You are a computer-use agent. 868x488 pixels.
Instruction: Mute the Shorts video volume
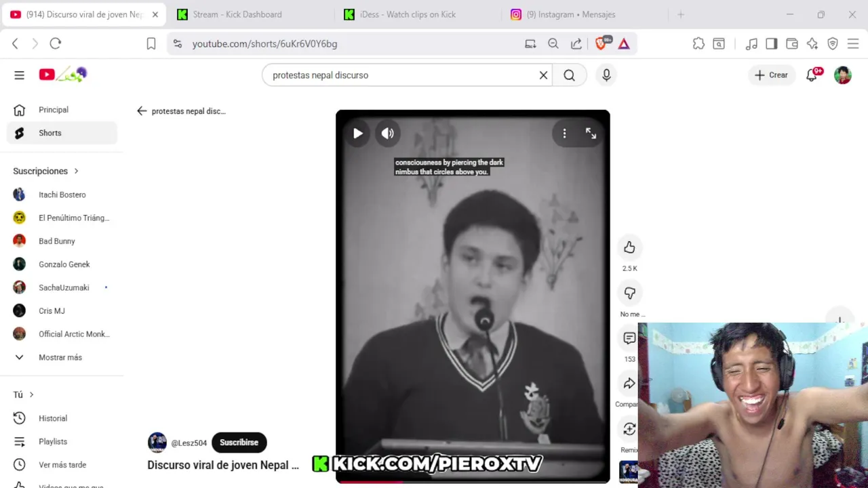(x=388, y=134)
